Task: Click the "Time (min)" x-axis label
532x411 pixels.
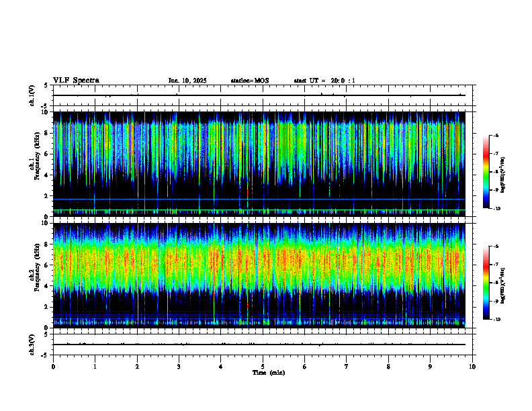Action: (x=269, y=373)
